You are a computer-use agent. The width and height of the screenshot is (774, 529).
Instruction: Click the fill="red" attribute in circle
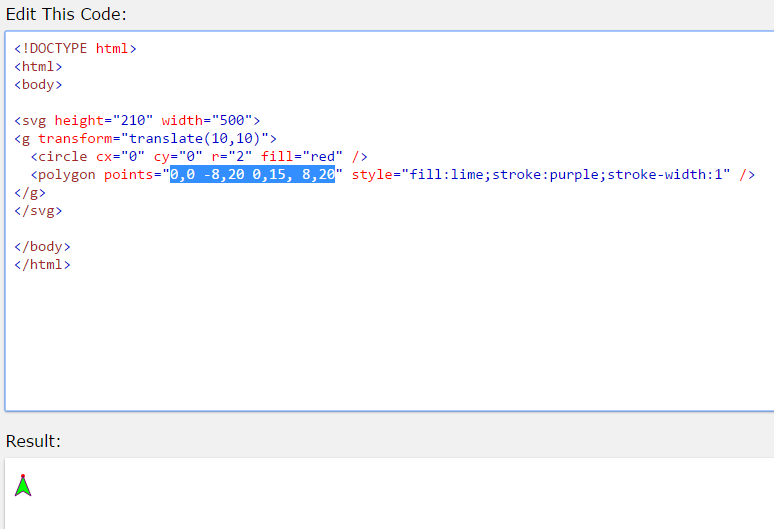302,156
